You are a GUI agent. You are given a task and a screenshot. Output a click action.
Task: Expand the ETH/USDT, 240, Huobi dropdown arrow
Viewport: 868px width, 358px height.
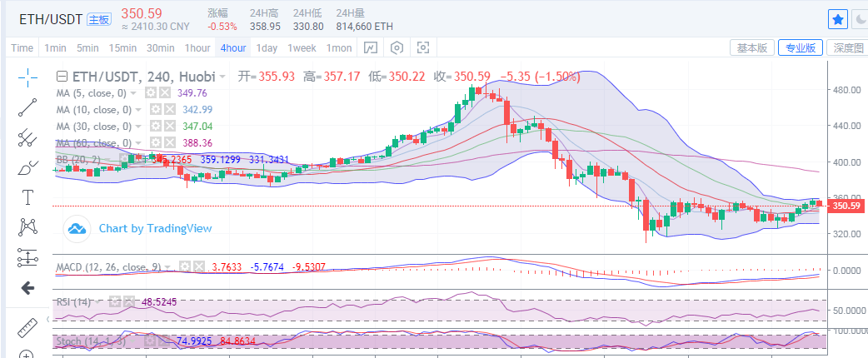click(x=222, y=77)
